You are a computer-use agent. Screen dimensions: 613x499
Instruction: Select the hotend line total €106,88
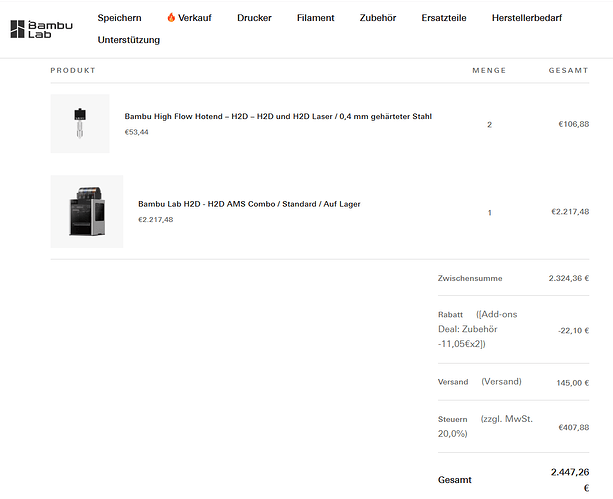[574, 124]
